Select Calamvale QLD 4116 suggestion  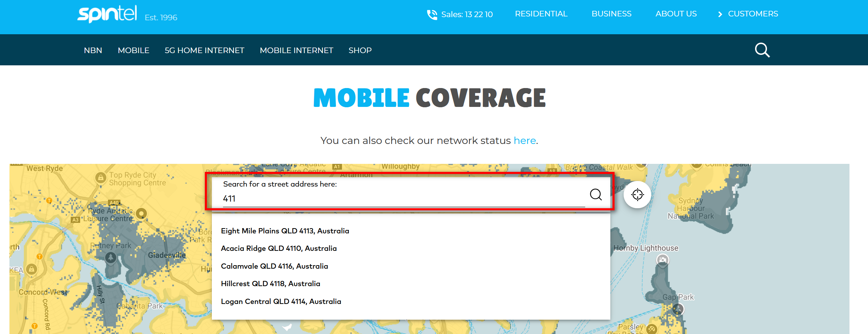point(274,266)
